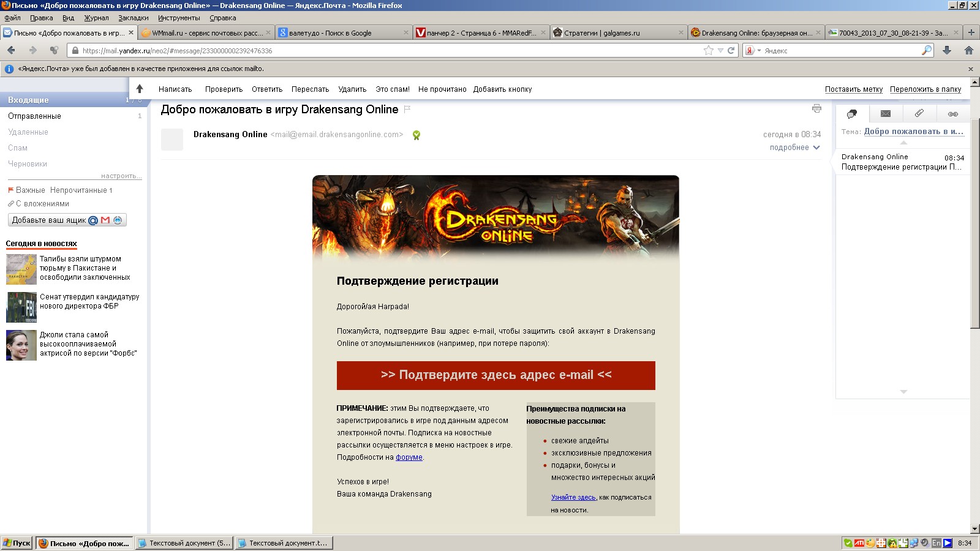Open the Закладки menu

point(134,18)
